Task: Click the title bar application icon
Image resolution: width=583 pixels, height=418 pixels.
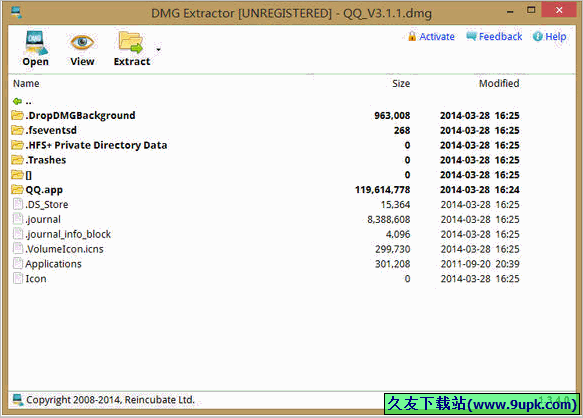Action: 16,13
